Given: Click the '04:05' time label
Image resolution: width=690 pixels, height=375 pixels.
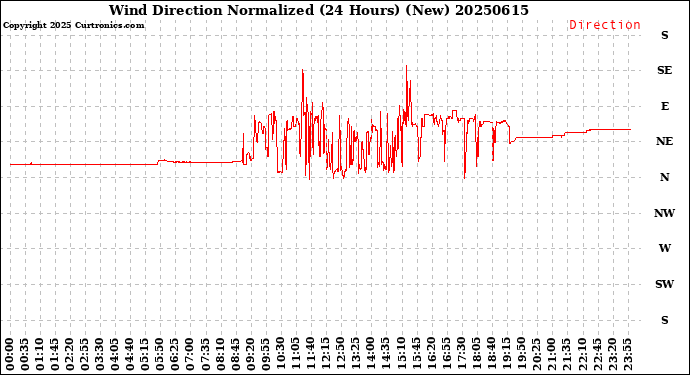Looking at the screenshot, I should click(x=115, y=354).
